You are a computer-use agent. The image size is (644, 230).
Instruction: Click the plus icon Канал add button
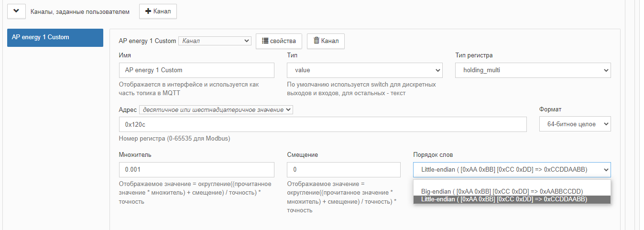(x=158, y=11)
